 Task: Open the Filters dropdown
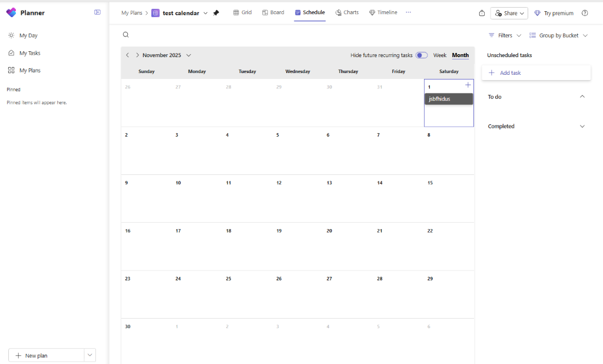(505, 35)
